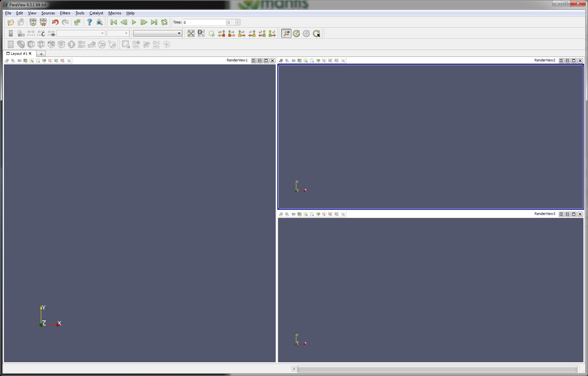Toggle 3D interaction mode in RenderView1
The image size is (588, 376).
(x=19, y=61)
